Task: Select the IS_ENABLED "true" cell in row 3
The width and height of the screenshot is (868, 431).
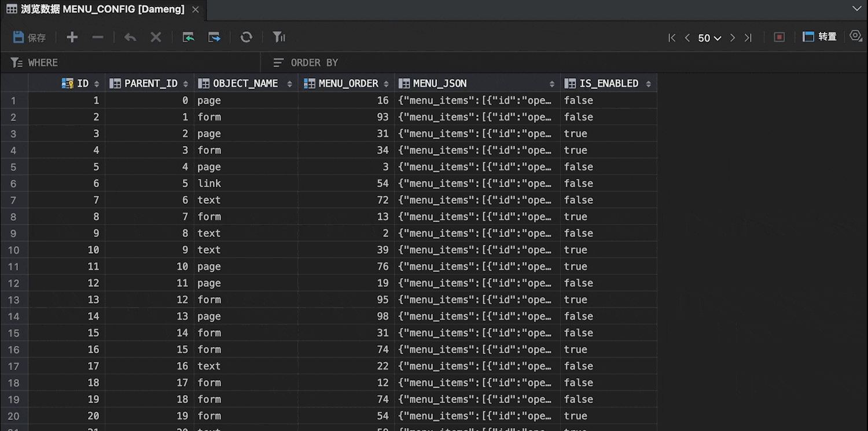Action: click(609, 133)
